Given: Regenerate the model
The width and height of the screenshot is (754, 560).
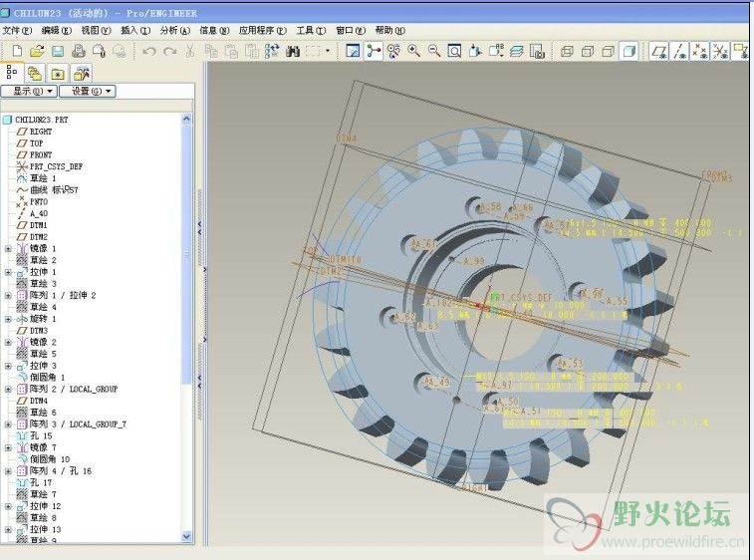Looking at the screenshot, I should [x=272, y=51].
